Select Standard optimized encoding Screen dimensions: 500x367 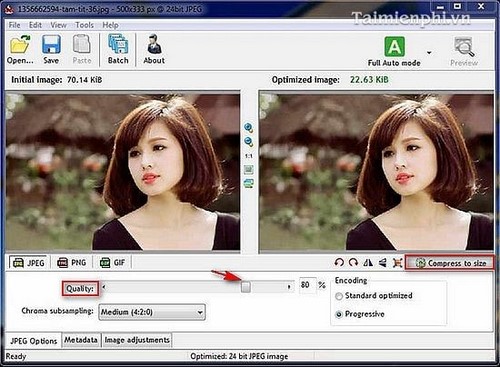point(375,296)
